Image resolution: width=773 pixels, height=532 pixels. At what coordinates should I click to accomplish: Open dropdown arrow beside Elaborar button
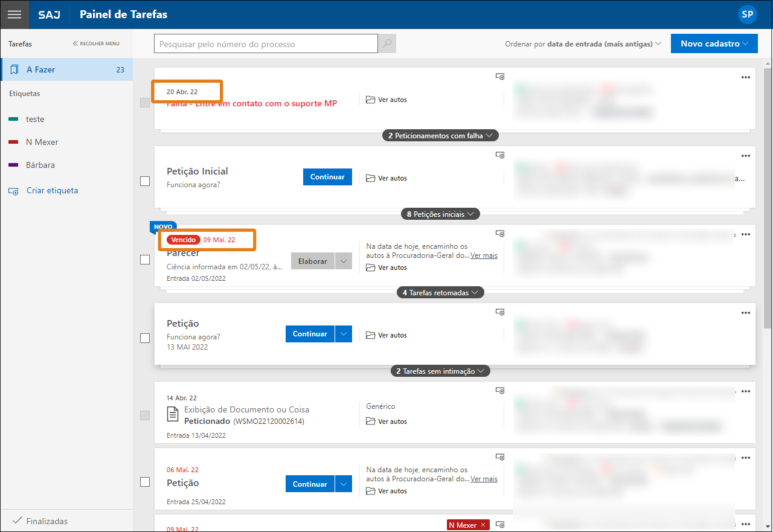[343, 261]
